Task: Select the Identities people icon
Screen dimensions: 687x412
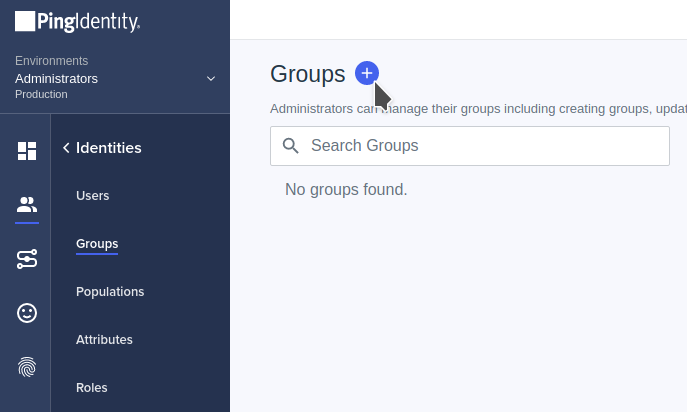Action: pyautogui.click(x=27, y=205)
